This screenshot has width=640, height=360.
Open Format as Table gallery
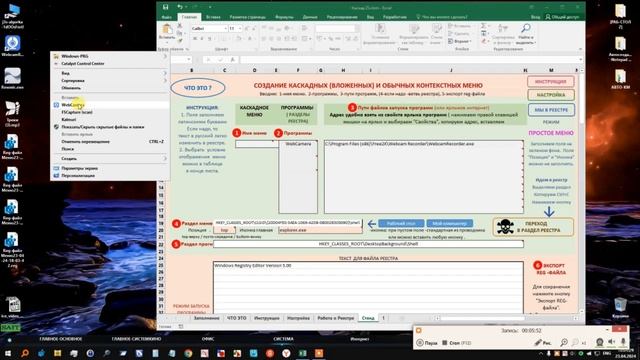[413, 33]
